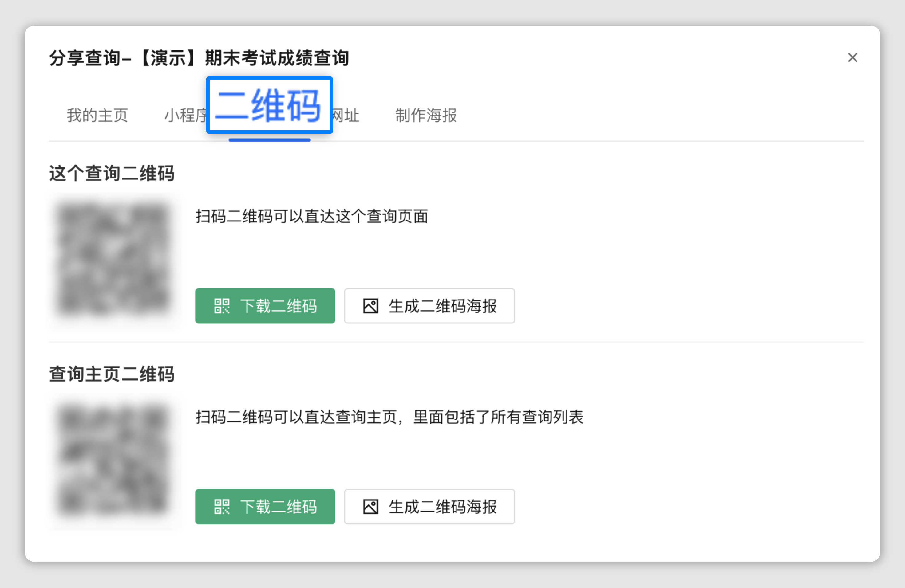Viewport: 905px width, 588px height.
Task: Download QR code for this query
Action: click(265, 306)
